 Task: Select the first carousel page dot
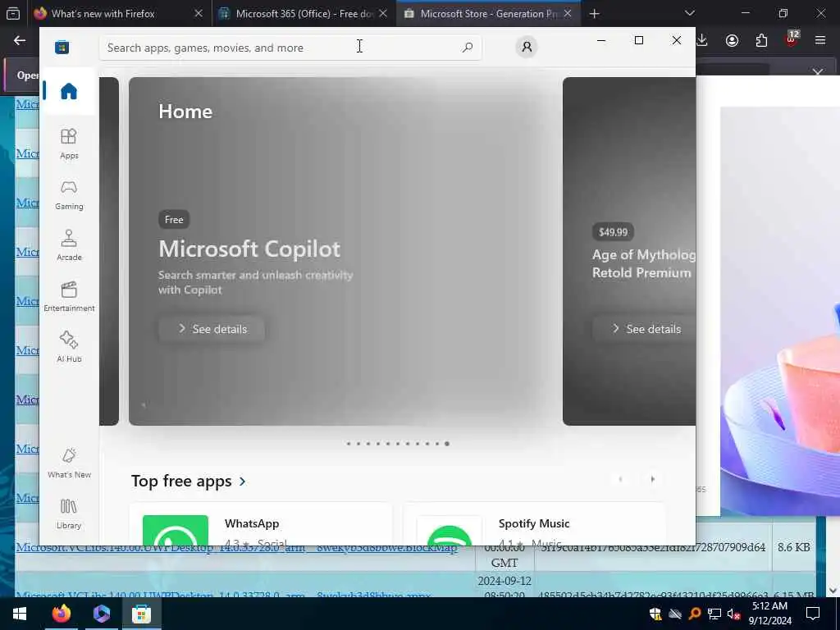[x=349, y=444]
